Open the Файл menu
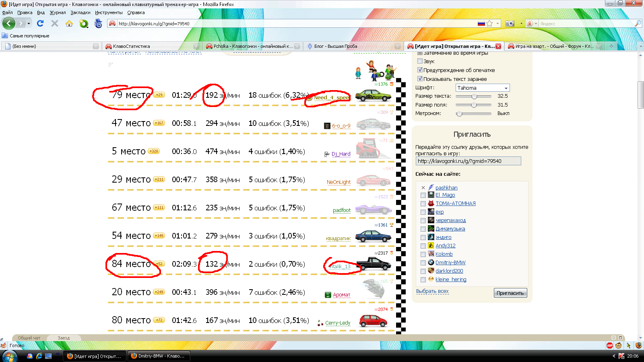This screenshot has height=362, width=644. (x=8, y=12)
